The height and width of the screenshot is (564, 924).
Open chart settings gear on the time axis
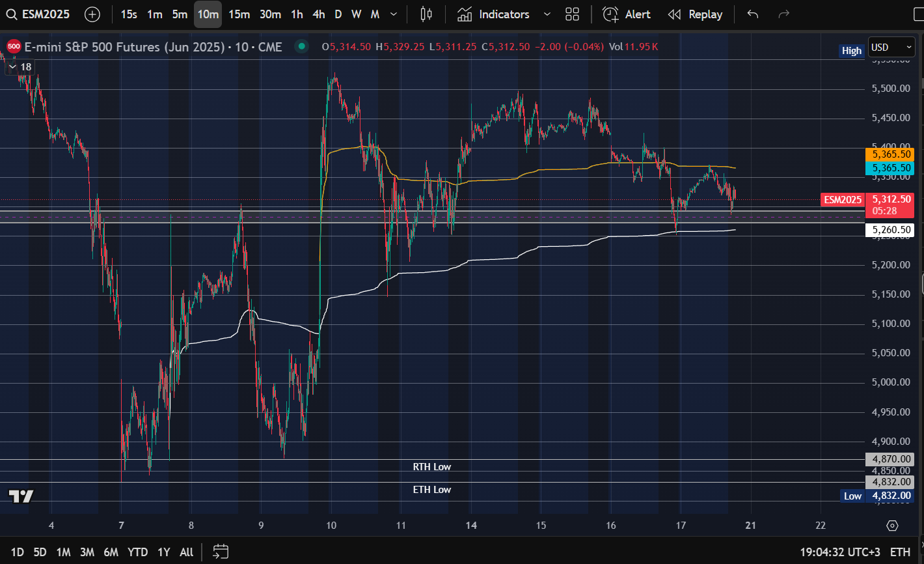[x=892, y=526]
